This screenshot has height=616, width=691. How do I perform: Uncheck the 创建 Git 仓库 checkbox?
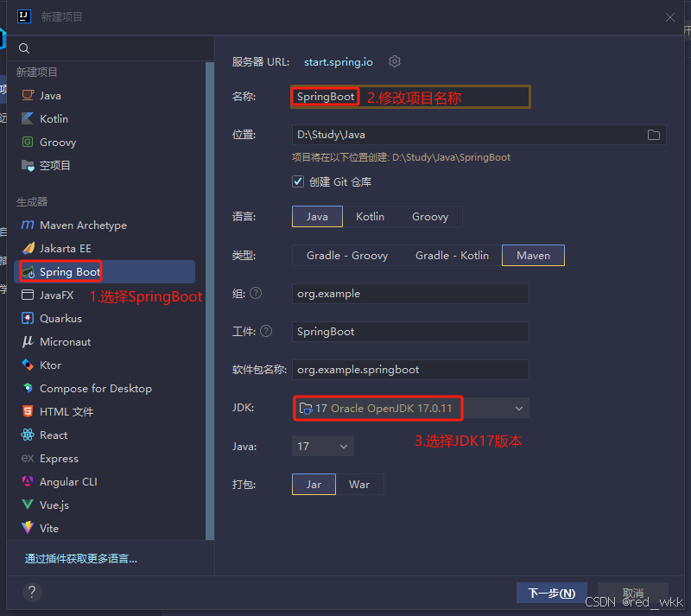pos(298,181)
